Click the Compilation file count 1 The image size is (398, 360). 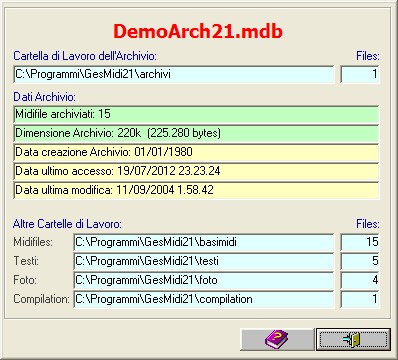pyautogui.click(x=360, y=299)
